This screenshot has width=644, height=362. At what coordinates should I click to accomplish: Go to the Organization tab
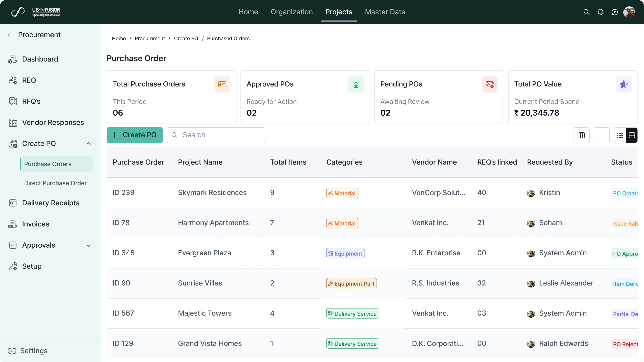tap(291, 12)
